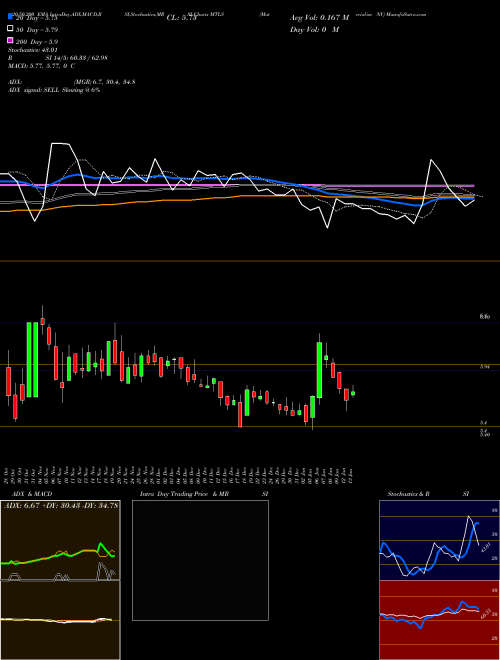The height and width of the screenshot is (660, 500).
Task: Click the 'CL: 5.75' close price label
Action: pos(181,18)
